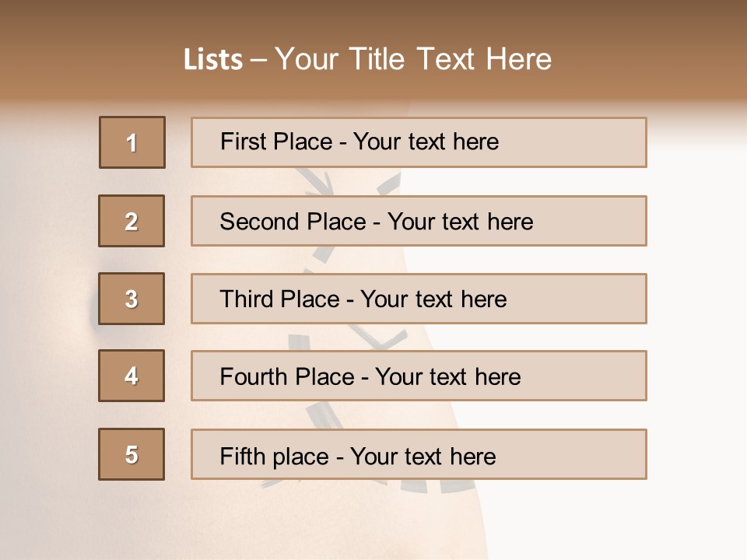The height and width of the screenshot is (560, 747).
Task: Click "Your text here" in Third Place row
Action: [x=433, y=299]
